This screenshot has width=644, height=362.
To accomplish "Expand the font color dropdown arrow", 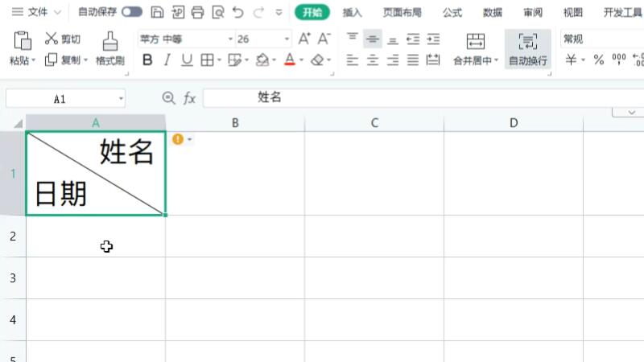I will point(301,60).
